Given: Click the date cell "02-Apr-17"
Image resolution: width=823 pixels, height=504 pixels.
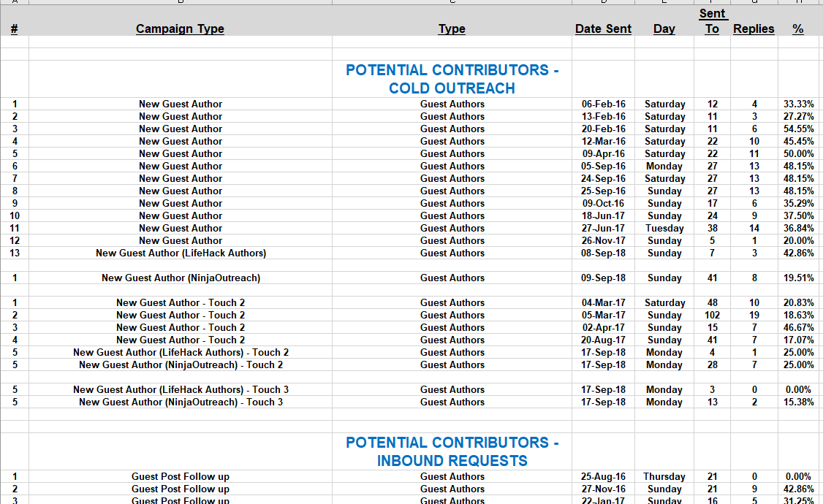Looking at the screenshot, I should (603, 328).
